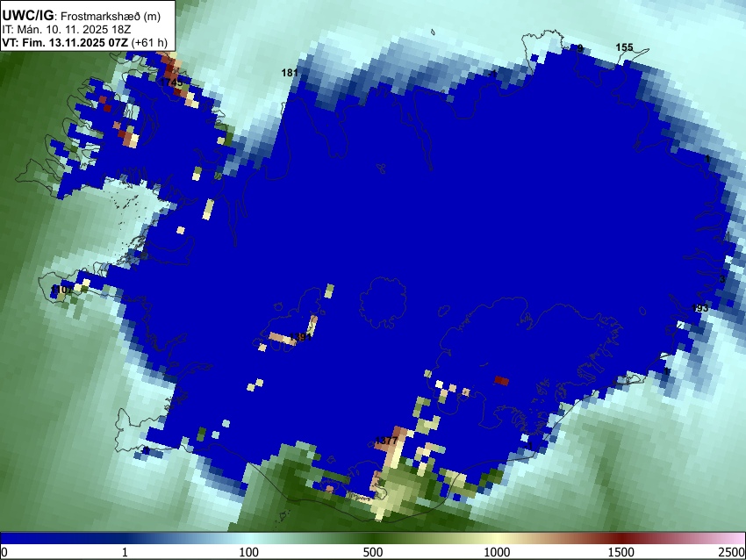Image resolution: width=746 pixels, height=560 pixels.
Task: Click the map value label '193'
Action: click(x=699, y=308)
